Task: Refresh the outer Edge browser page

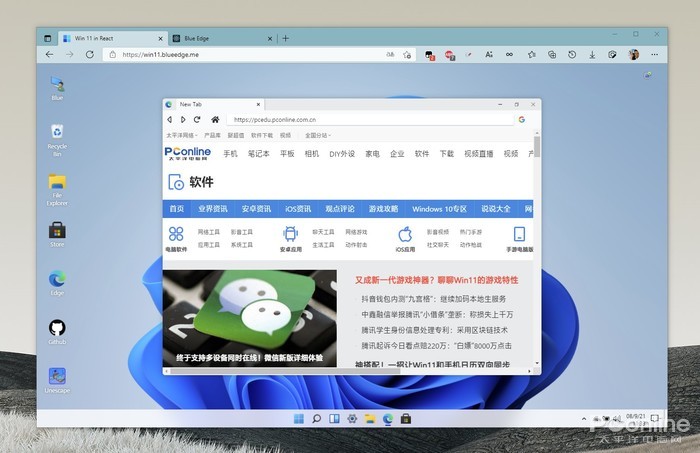Action: (90, 54)
